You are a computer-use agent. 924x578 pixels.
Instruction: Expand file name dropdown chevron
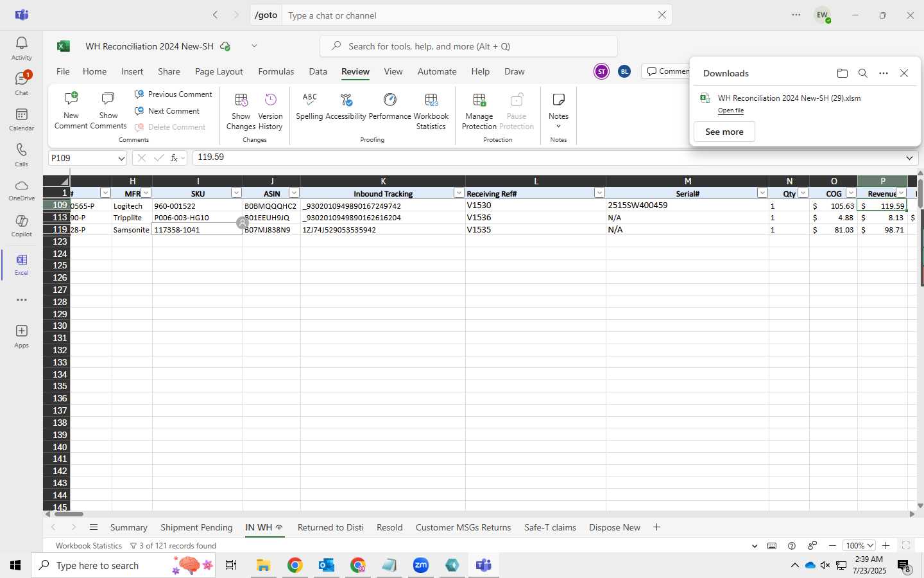(x=254, y=46)
